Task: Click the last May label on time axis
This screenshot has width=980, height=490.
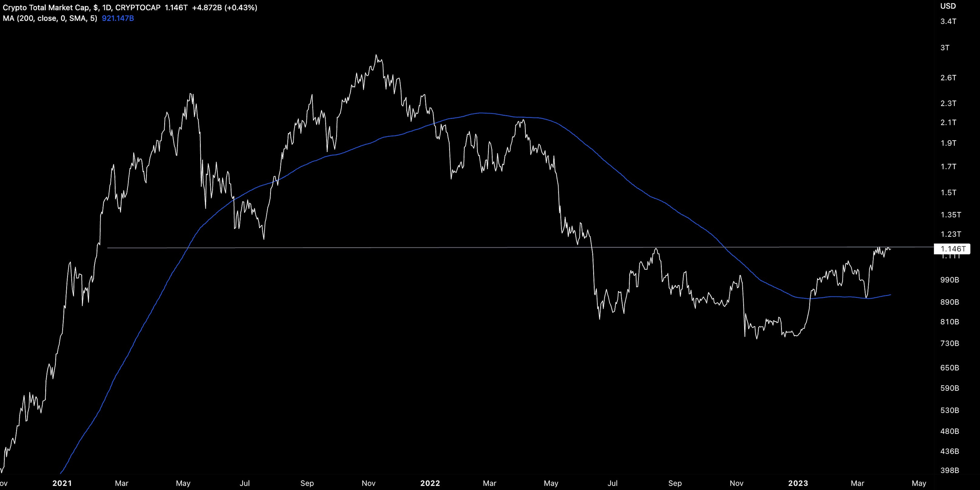Action: coord(919,483)
